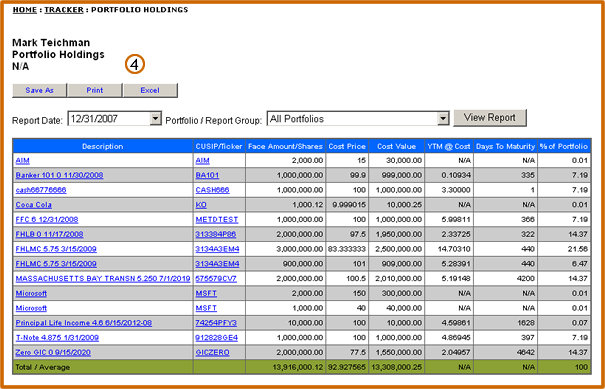The height and width of the screenshot is (389, 605).
Task: Open the Zero GIC 0 9/15/2020 link
Action: (x=53, y=353)
